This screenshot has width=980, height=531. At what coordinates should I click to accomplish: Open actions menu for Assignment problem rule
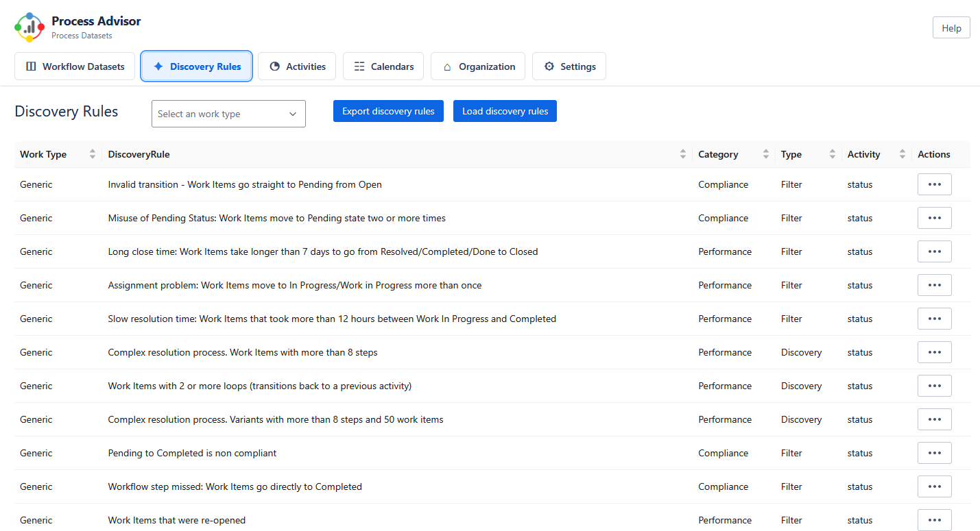[x=934, y=285]
